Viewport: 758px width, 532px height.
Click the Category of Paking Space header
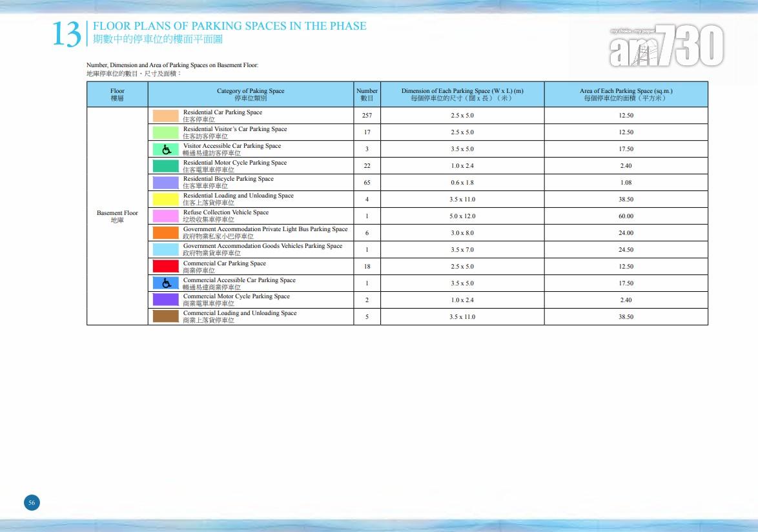tap(251, 94)
